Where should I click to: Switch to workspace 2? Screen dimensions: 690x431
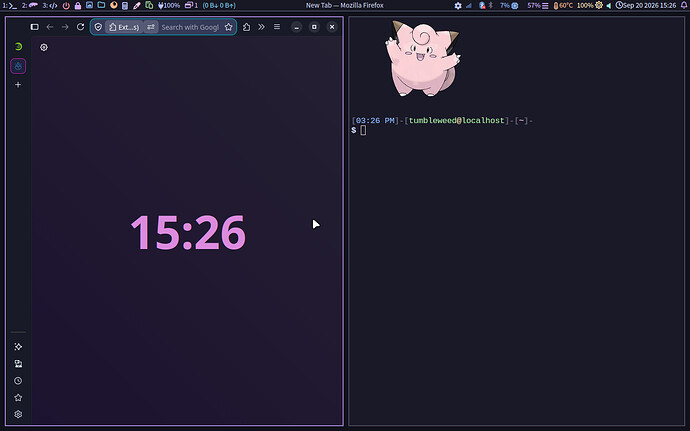tap(30, 6)
